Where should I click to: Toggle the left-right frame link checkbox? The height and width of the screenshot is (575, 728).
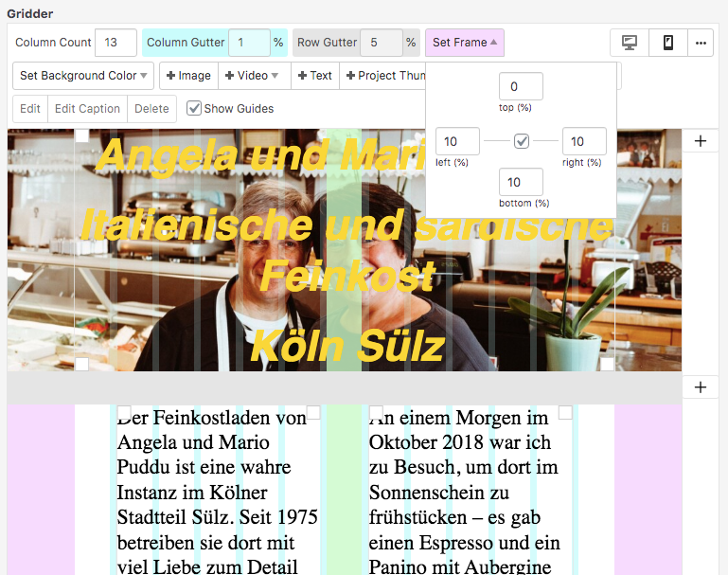click(x=522, y=141)
